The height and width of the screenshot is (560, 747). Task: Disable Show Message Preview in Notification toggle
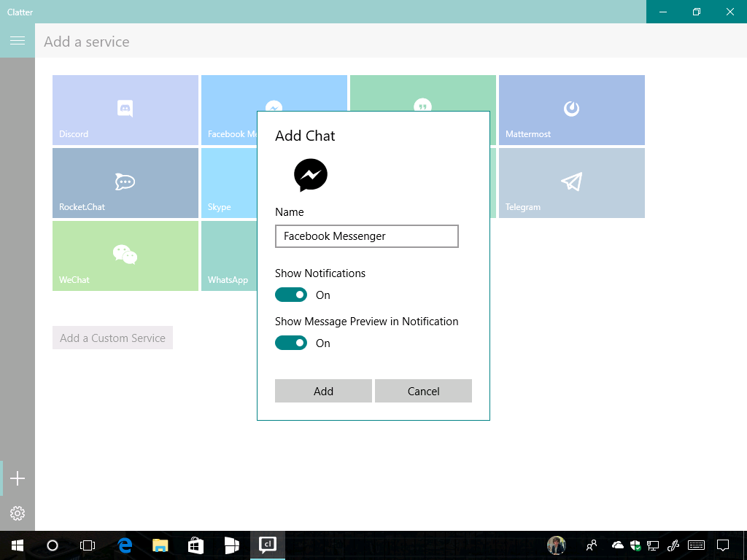tap(291, 343)
